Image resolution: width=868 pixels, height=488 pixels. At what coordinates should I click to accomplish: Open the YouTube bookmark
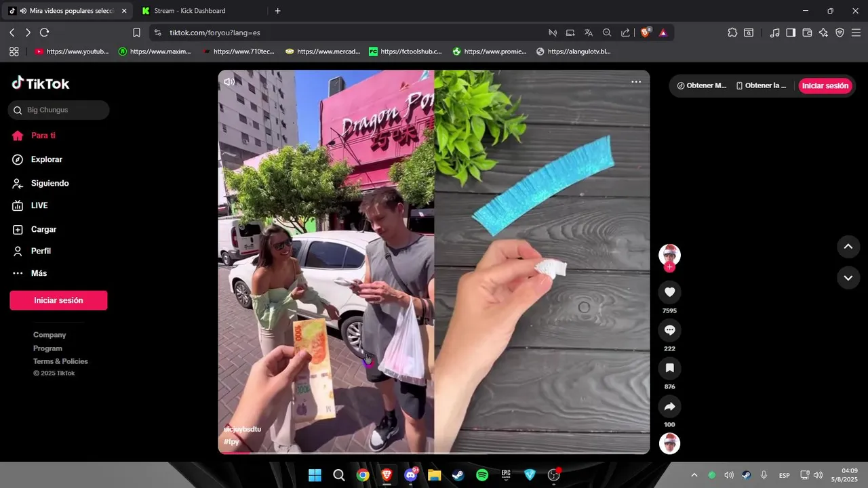click(71, 52)
